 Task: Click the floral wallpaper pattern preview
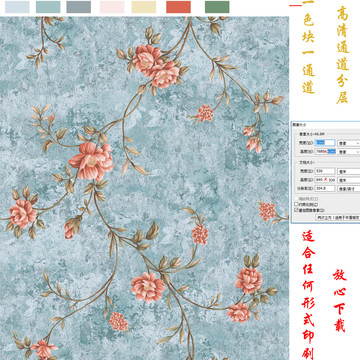point(144,188)
